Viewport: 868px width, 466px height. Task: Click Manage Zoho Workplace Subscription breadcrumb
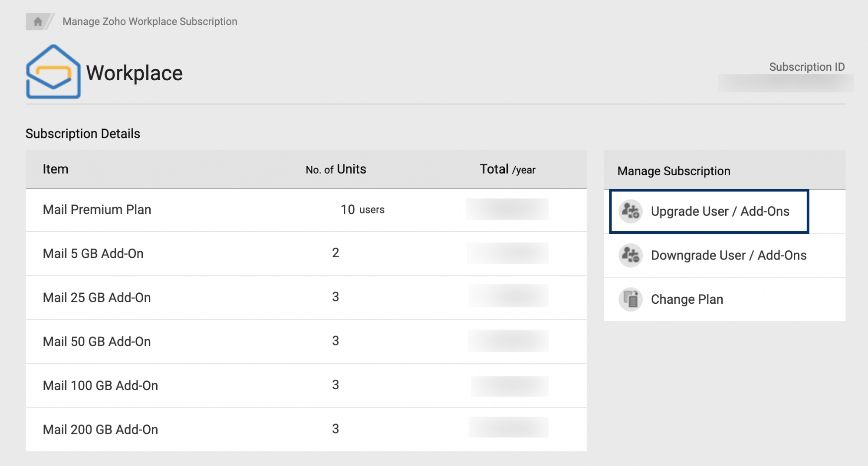(150, 21)
